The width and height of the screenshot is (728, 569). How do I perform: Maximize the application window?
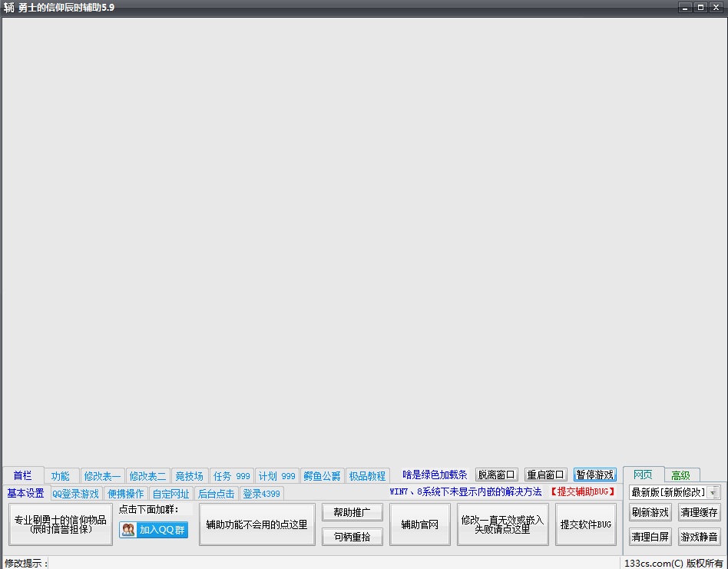(700, 8)
